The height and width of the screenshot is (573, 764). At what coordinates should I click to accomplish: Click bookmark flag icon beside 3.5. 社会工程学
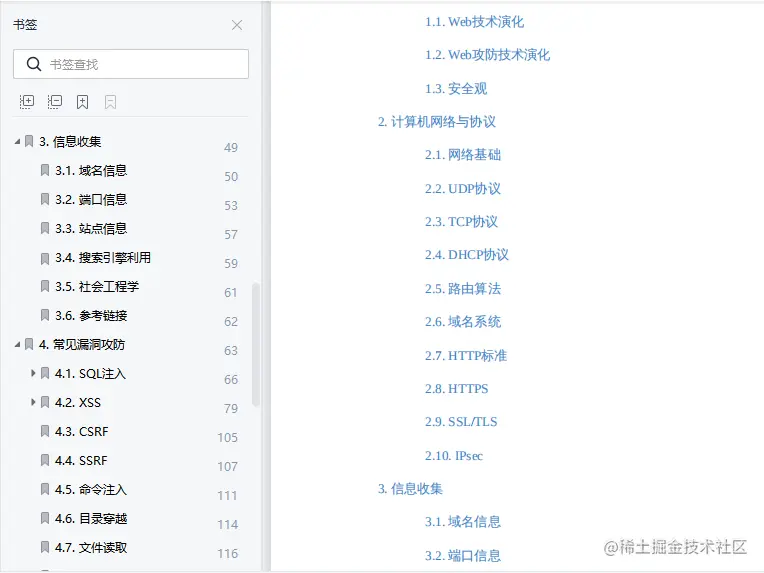tap(45, 286)
